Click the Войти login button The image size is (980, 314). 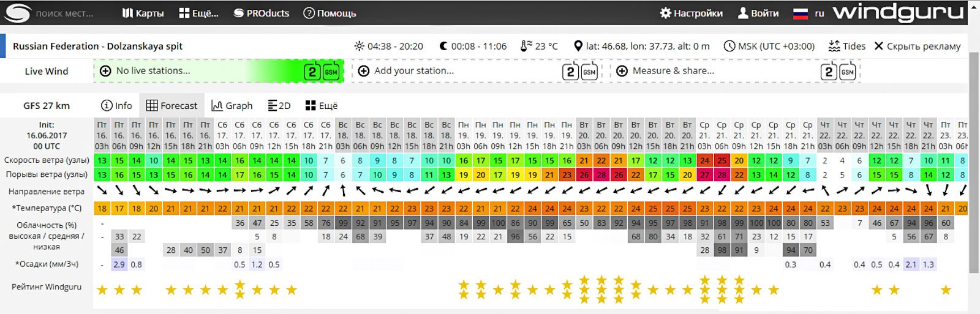758,13
